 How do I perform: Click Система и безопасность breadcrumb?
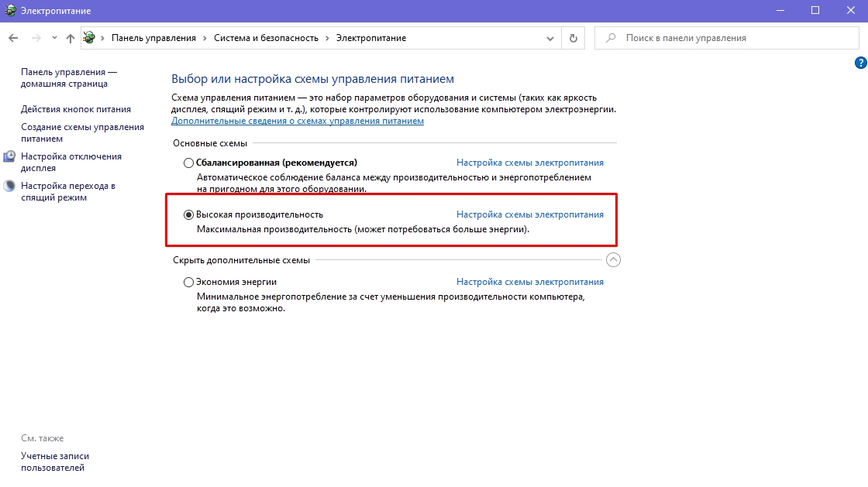[267, 38]
